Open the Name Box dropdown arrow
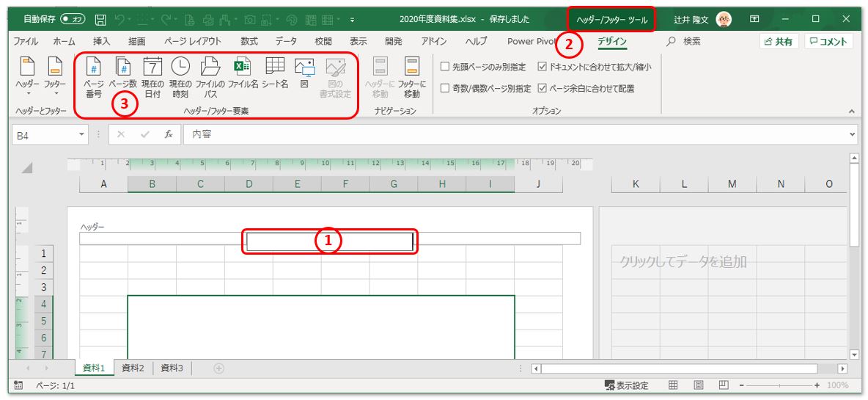 pyautogui.click(x=82, y=134)
